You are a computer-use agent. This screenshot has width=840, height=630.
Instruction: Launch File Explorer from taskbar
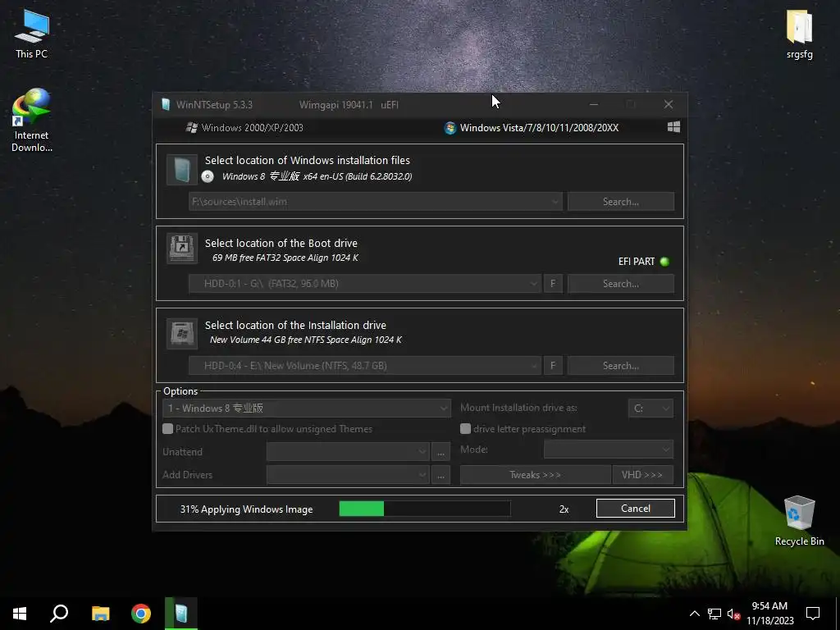(100, 614)
